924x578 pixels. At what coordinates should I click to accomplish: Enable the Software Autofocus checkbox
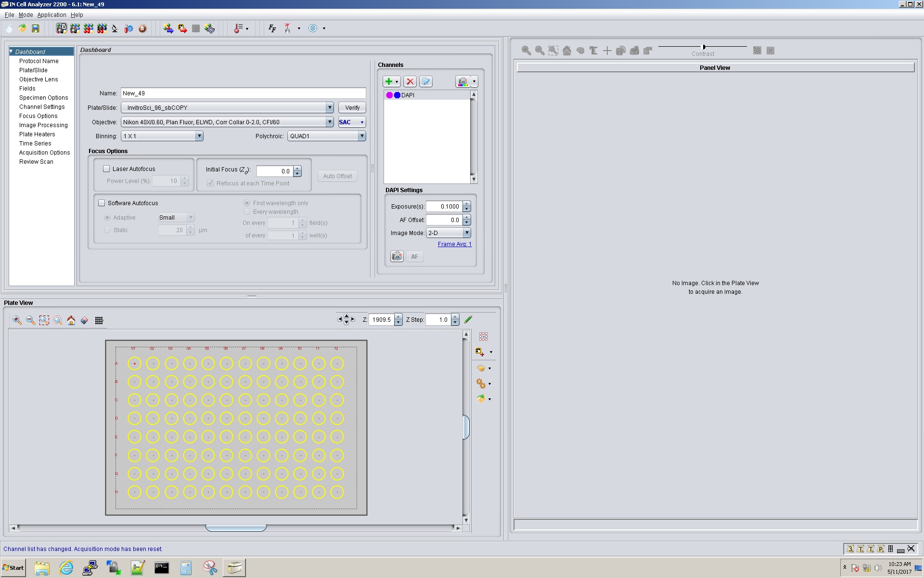(102, 203)
